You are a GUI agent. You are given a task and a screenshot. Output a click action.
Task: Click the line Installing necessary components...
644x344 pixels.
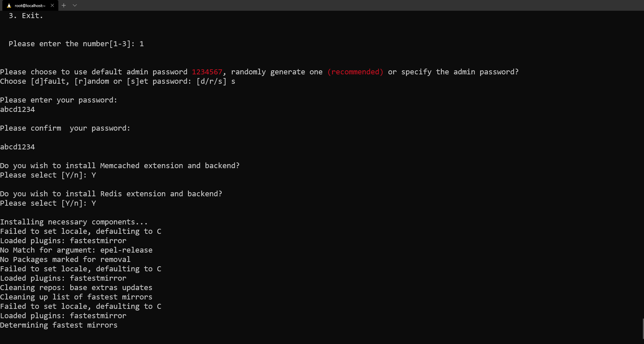74,221
